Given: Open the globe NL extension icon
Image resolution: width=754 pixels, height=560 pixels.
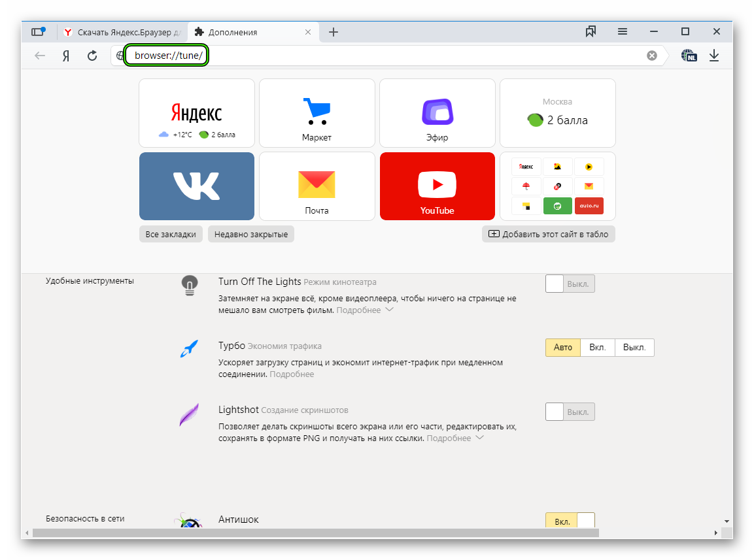Looking at the screenshot, I should [x=689, y=56].
